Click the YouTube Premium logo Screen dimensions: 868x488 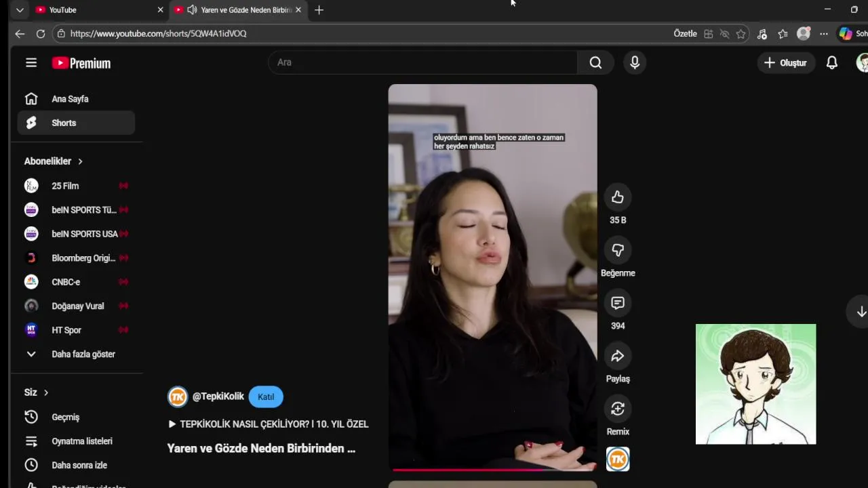click(81, 63)
